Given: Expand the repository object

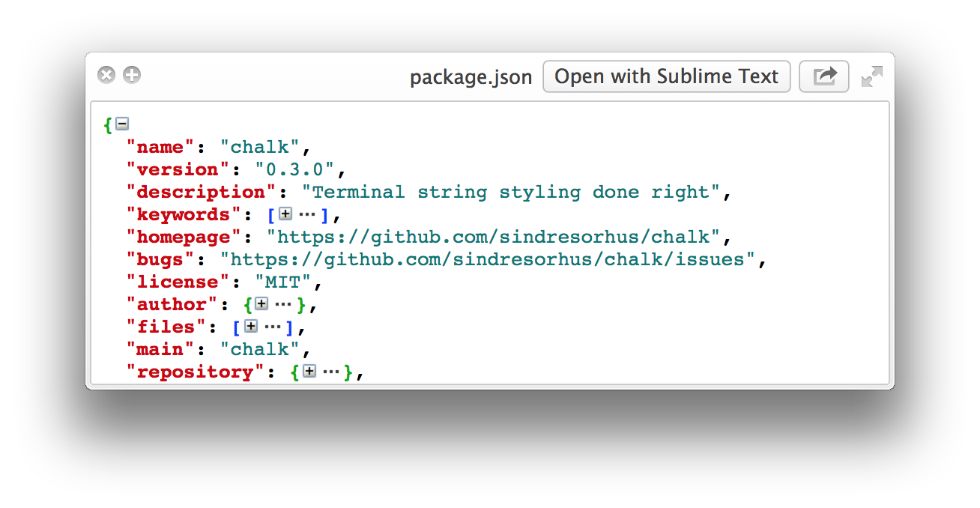Looking at the screenshot, I should coord(309,372).
